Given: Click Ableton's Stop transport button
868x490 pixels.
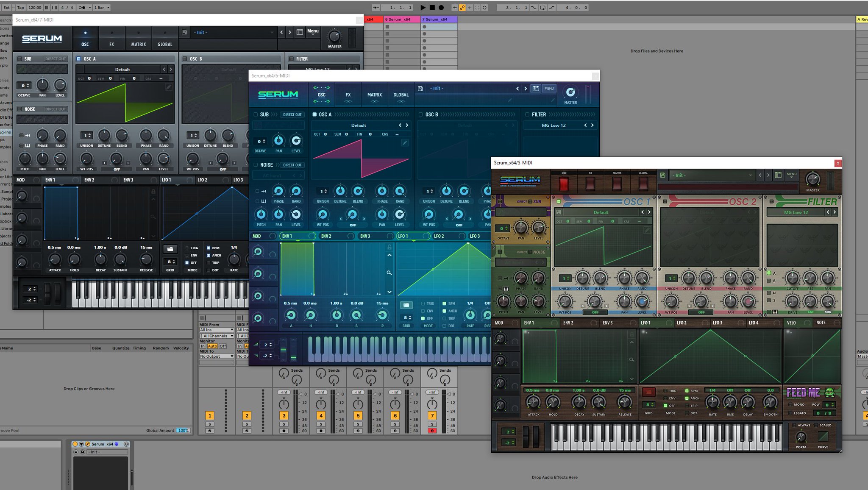Looking at the screenshot, I should (x=432, y=7).
